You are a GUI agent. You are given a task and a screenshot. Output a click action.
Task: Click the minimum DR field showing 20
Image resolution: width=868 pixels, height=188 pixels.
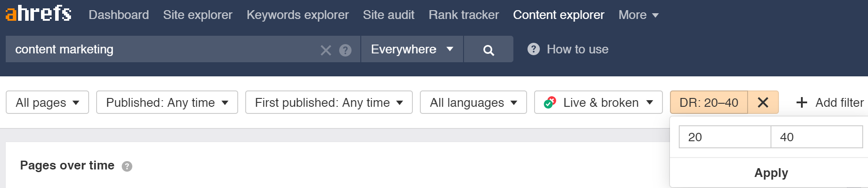click(x=725, y=137)
